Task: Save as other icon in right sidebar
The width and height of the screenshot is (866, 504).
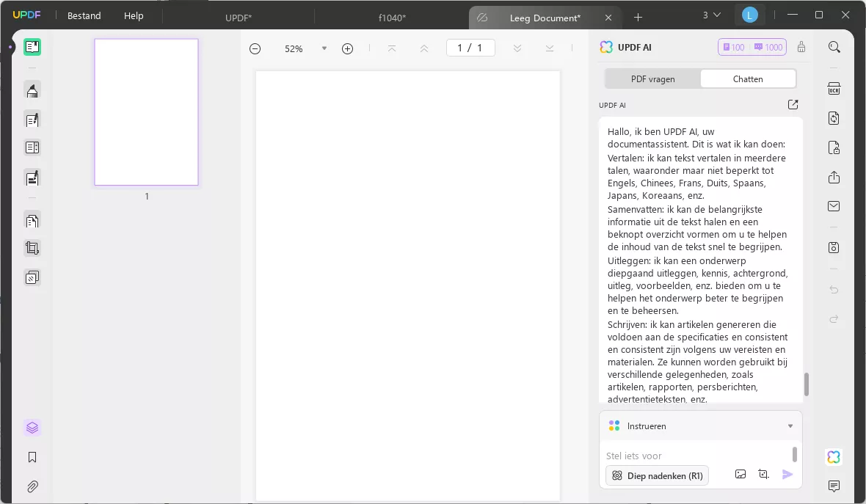Action: (834, 247)
